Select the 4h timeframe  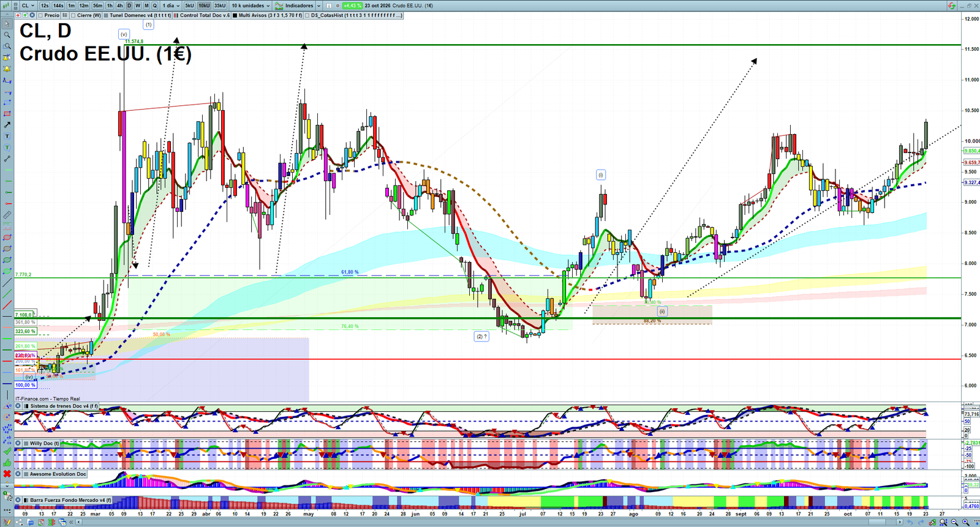(119, 6)
